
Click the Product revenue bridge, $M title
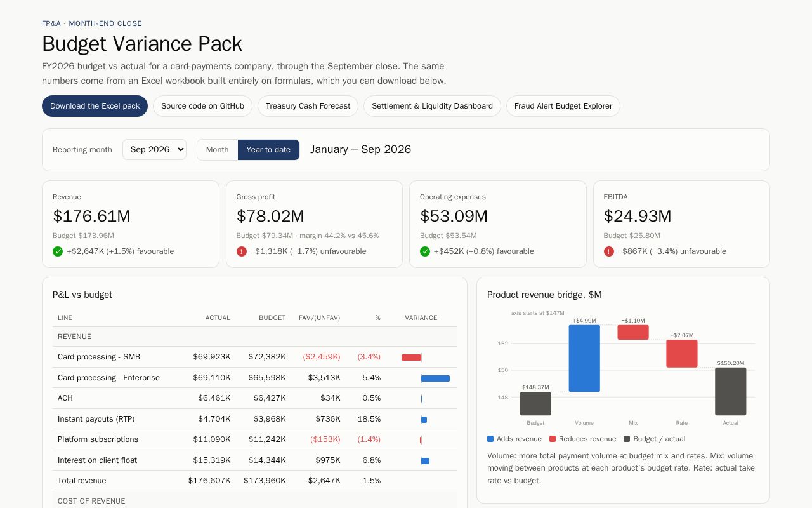click(544, 295)
